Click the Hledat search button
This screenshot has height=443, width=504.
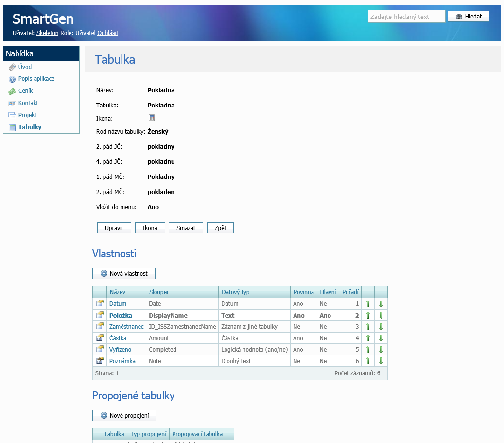pos(469,17)
